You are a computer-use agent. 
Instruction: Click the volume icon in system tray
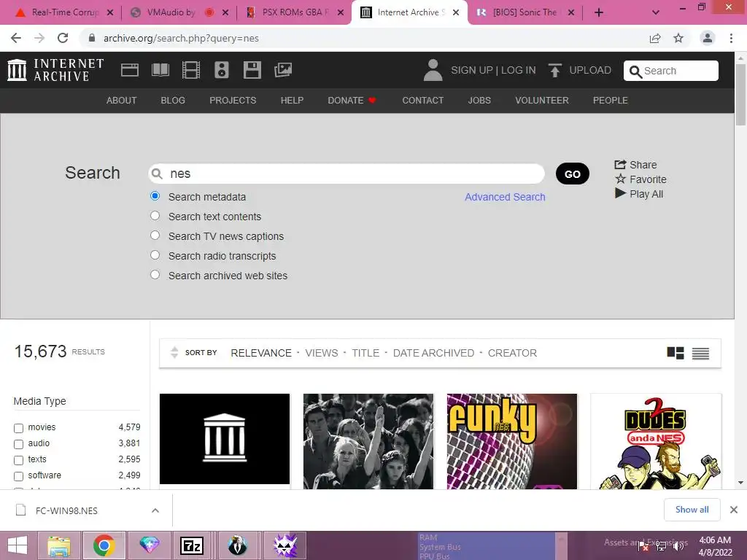[678, 545]
